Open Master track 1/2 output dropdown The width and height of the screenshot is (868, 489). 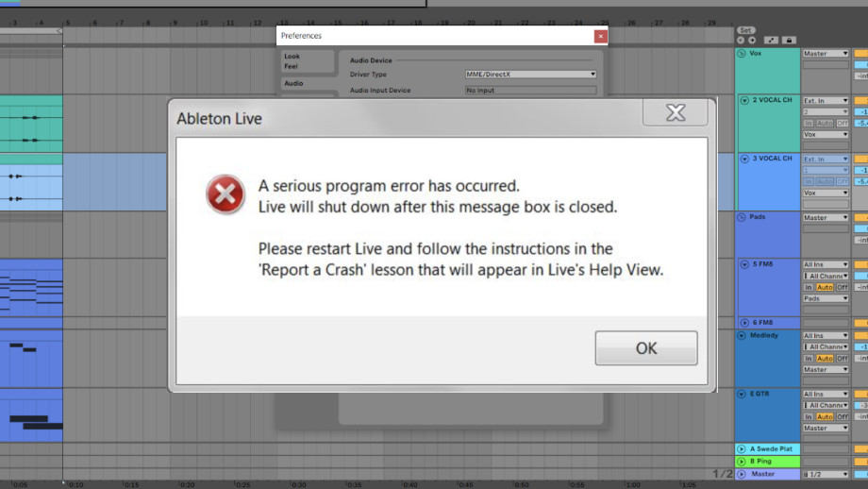(826, 475)
